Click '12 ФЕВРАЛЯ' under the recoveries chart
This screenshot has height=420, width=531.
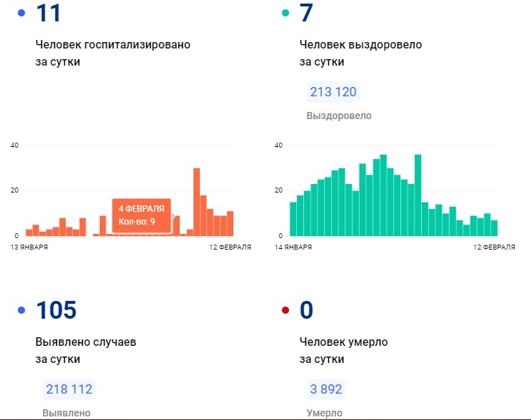click(x=493, y=247)
